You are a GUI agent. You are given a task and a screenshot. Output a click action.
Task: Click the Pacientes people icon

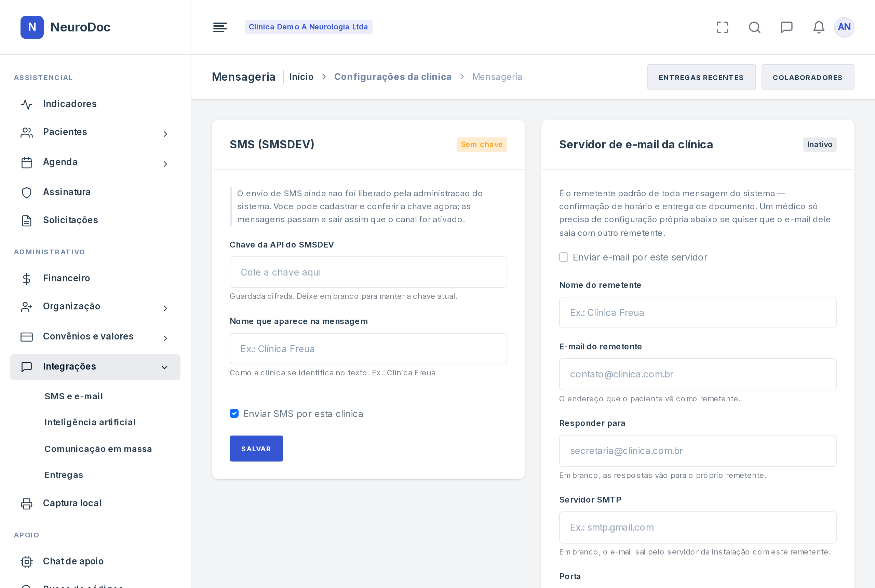[27, 132]
